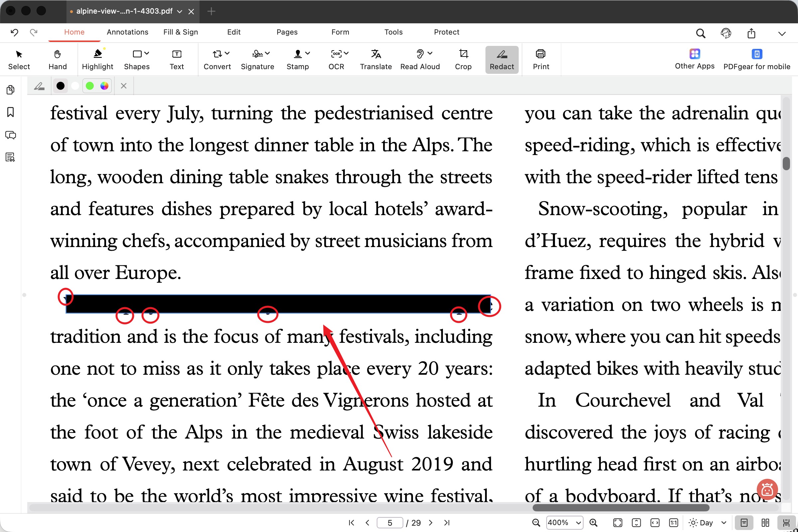Collapse the ribbon with top-right chevron
The width and height of the screenshot is (798, 532).
782,33
